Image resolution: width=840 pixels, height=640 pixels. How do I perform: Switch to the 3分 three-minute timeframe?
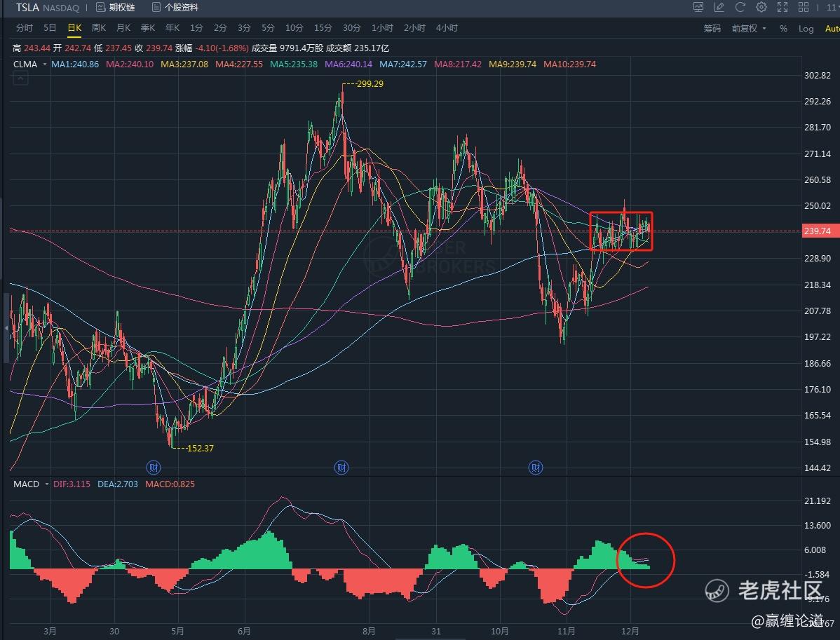tap(244, 28)
